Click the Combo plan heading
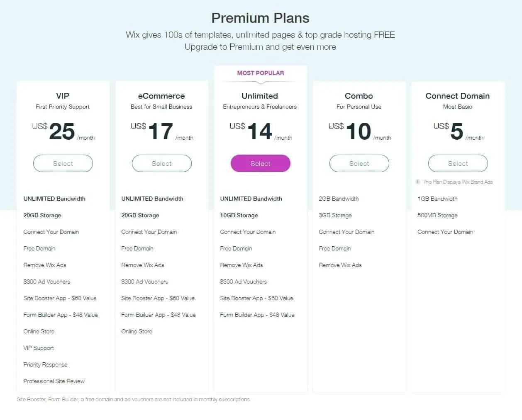Screen dimensions: 522x420 point(359,96)
